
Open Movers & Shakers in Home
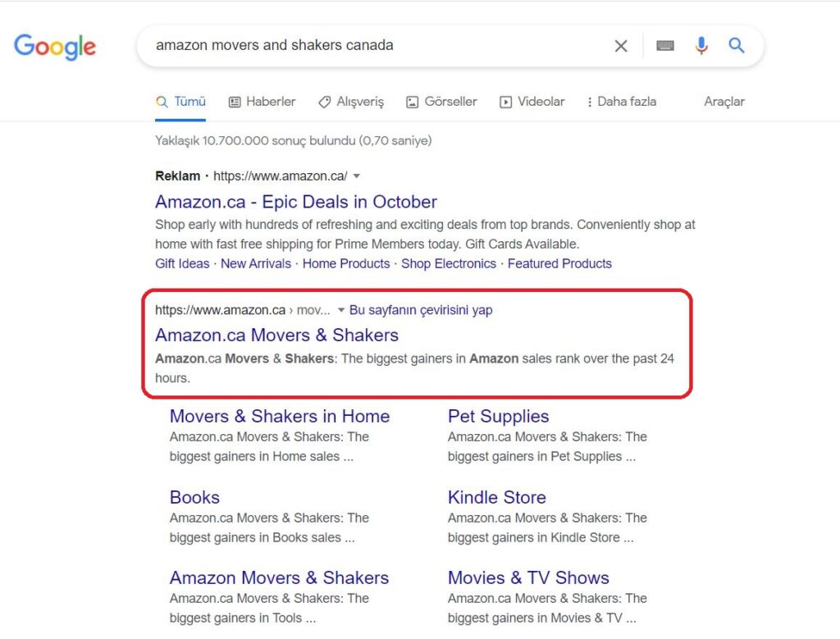click(x=280, y=416)
